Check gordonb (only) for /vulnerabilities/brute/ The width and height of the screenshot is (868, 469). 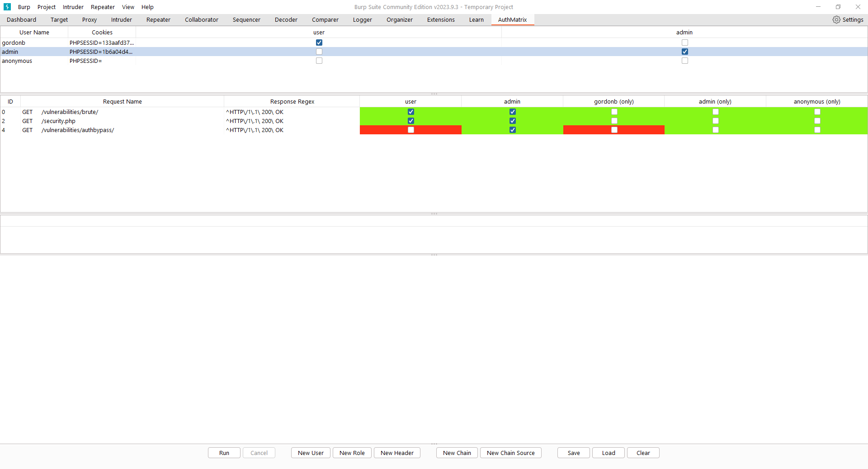click(x=614, y=112)
